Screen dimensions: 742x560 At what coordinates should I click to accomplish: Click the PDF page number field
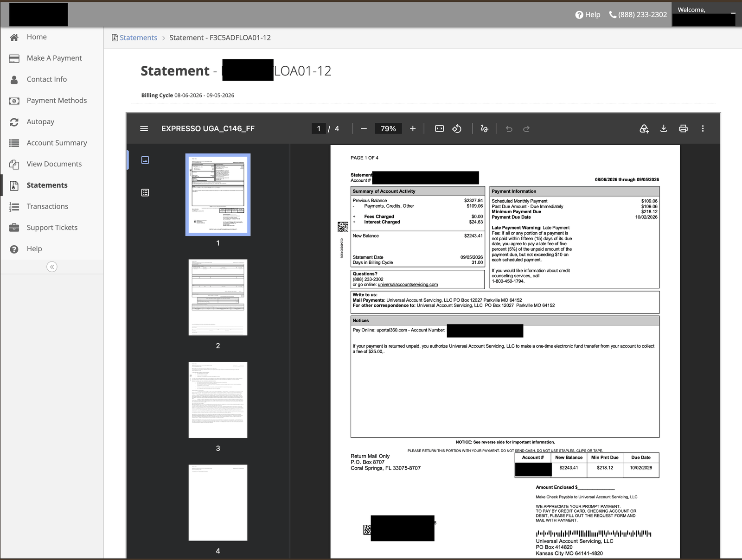tap(319, 128)
